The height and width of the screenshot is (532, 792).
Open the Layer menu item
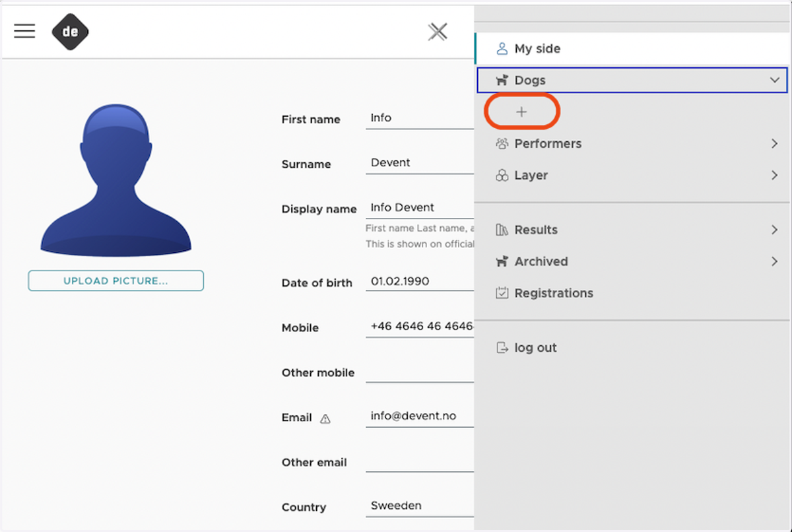coord(632,176)
